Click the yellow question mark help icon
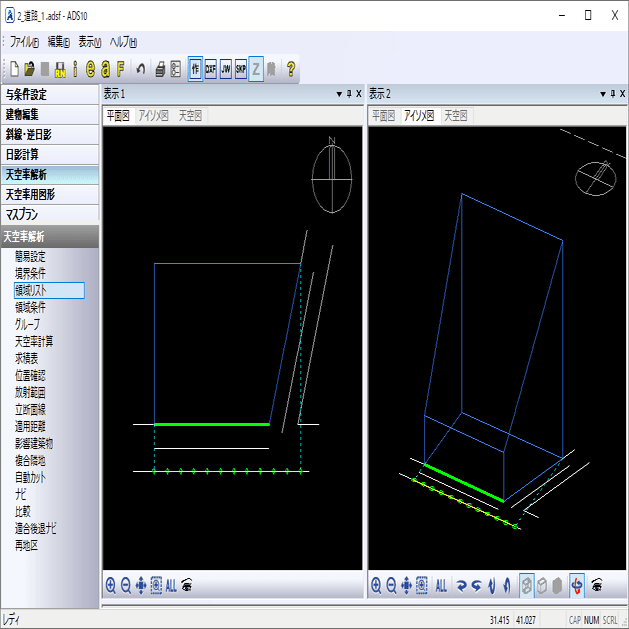 pos(291,69)
